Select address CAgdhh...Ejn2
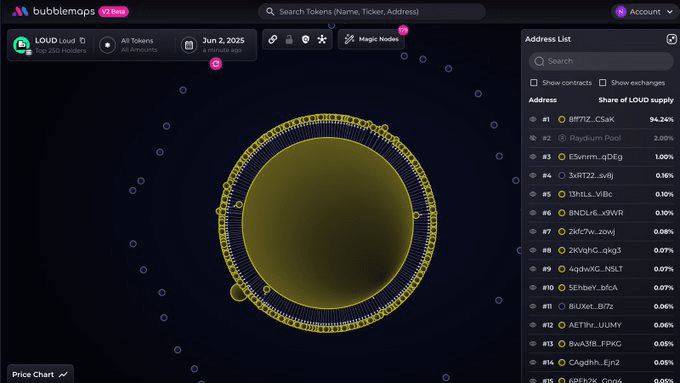This screenshot has height=383, width=680. pyautogui.click(x=594, y=362)
